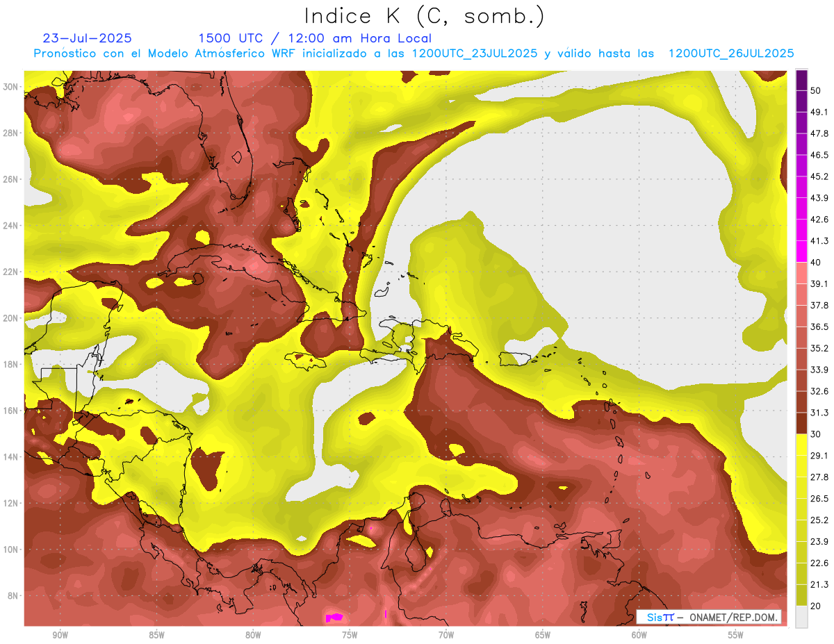Click the "1200UTC_23JUL2025" initialization time
This screenshot has height=644, width=834.
point(475,53)
